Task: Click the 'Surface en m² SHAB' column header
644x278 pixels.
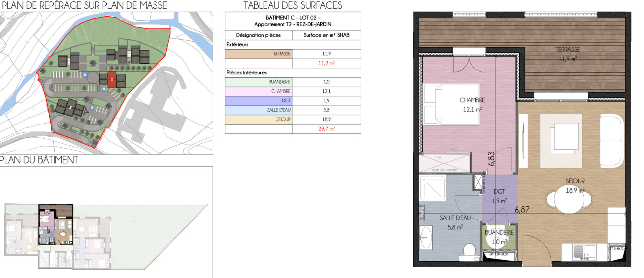Action: [x=326, y=35]
